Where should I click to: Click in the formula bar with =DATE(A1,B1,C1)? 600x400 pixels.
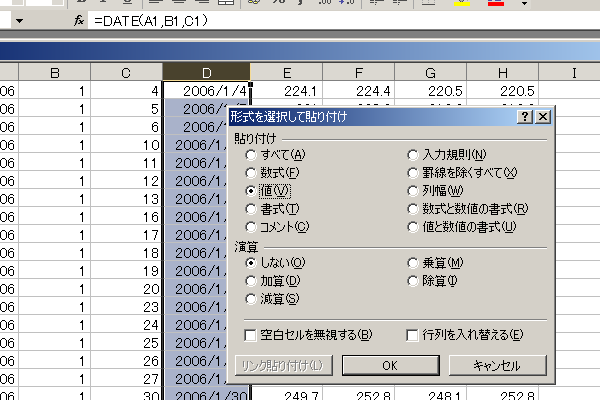[344, 21]
